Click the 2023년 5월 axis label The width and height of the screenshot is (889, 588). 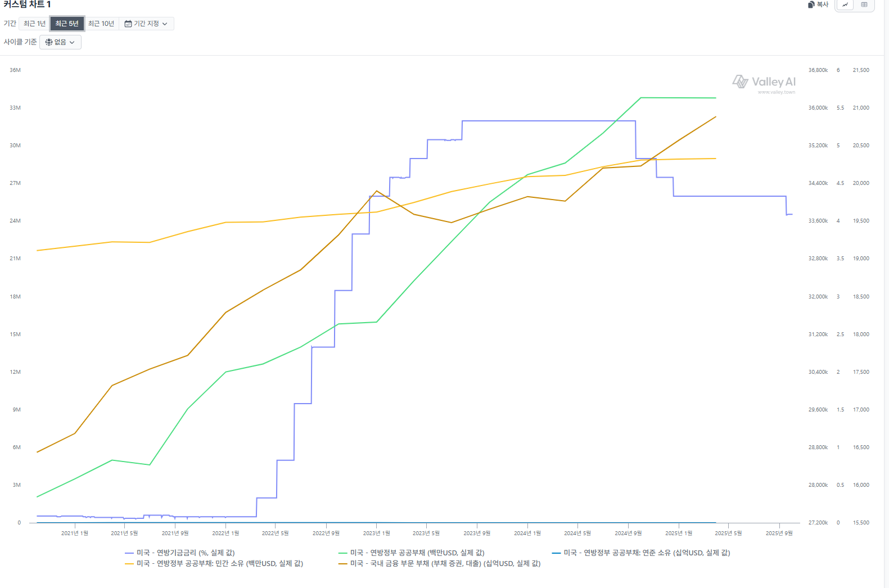tap(426, 533)
